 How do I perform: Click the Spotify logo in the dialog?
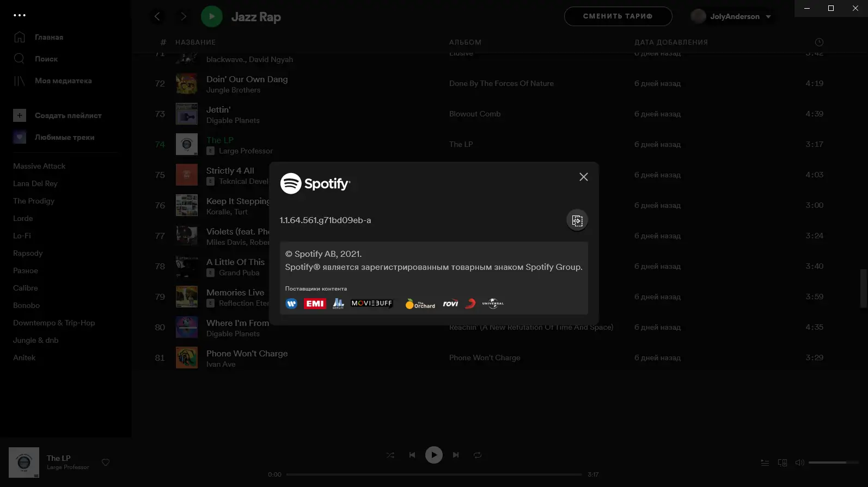[315, 183]
